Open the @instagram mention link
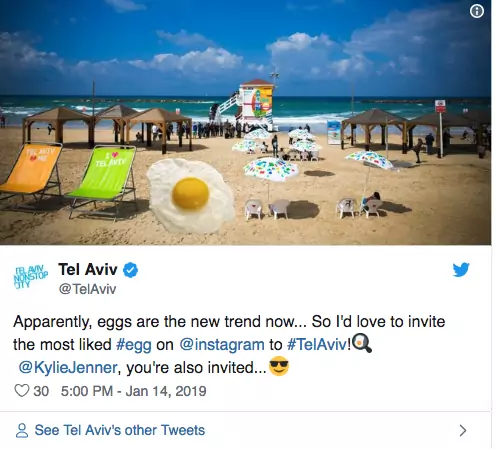This screenshot has width=497, height=449. tap(222, 344)
